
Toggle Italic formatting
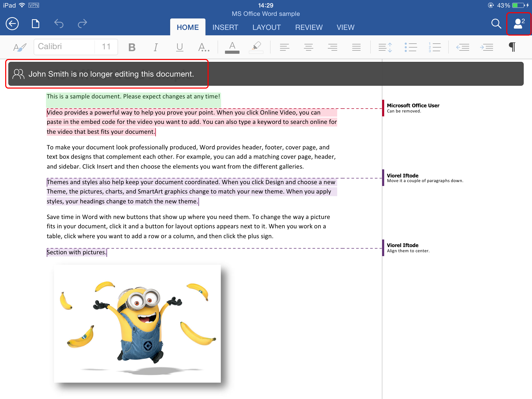(156, 47)
